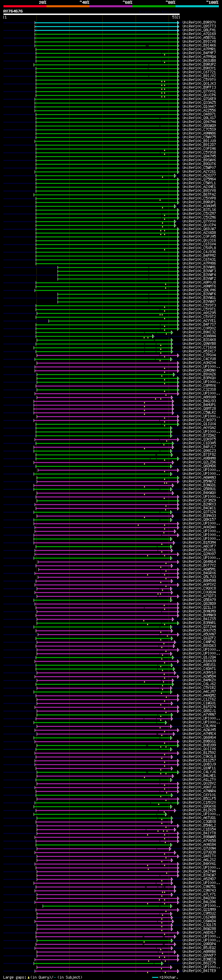The height and width of the screenshot is (980, 222).
Task: Select hit label UniRef100_B3VWG1
Action: 199,298
